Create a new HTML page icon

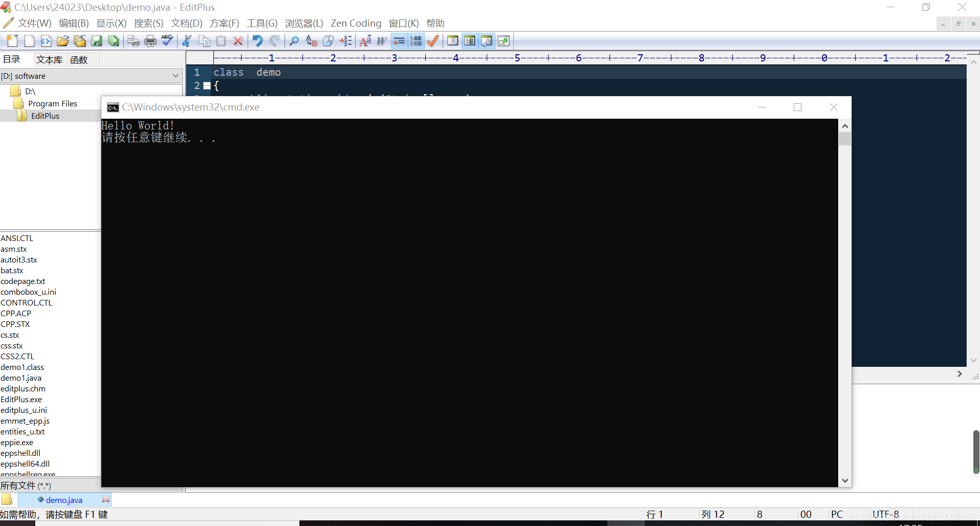46,41
